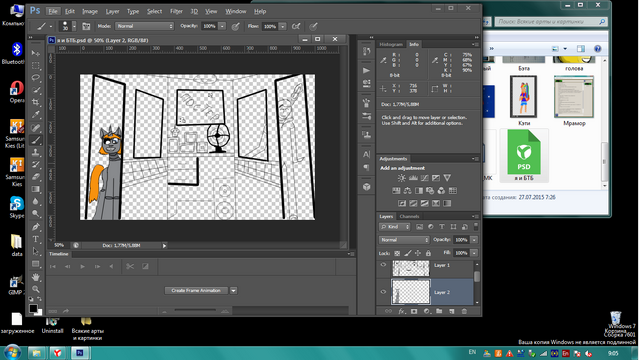The height and width of the screenshot is (360, 640).
Task: Hide Layer 1 with eye icon
Action: point(383,265)
